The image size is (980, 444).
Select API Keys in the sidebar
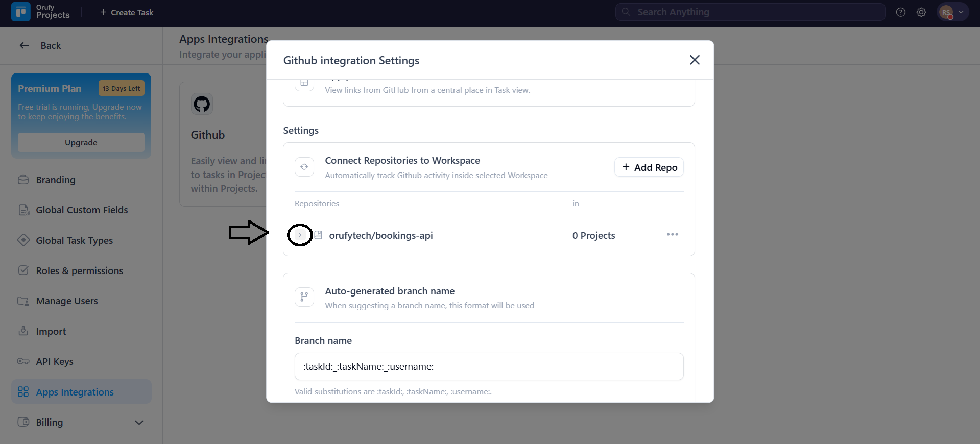(x=55, y=362)
